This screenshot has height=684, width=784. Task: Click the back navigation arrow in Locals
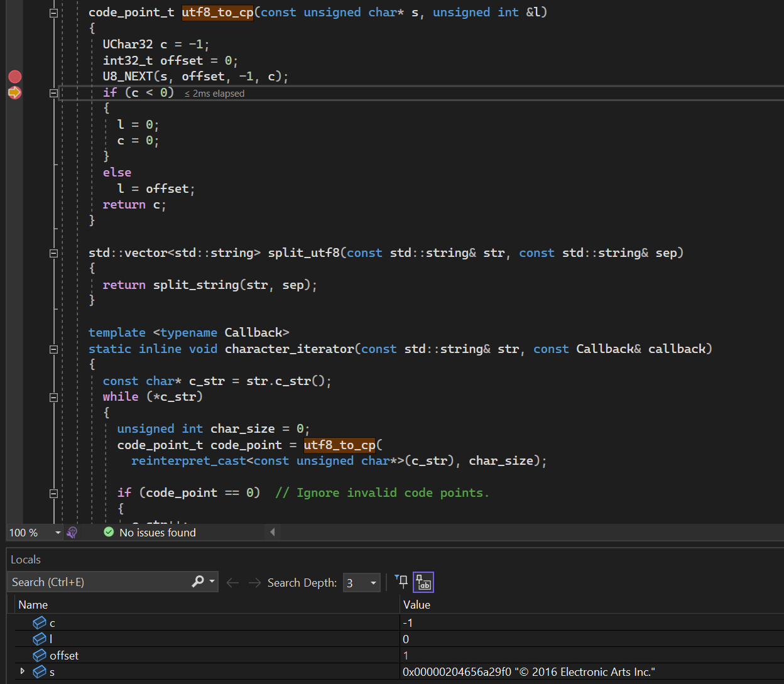(232, 582)
